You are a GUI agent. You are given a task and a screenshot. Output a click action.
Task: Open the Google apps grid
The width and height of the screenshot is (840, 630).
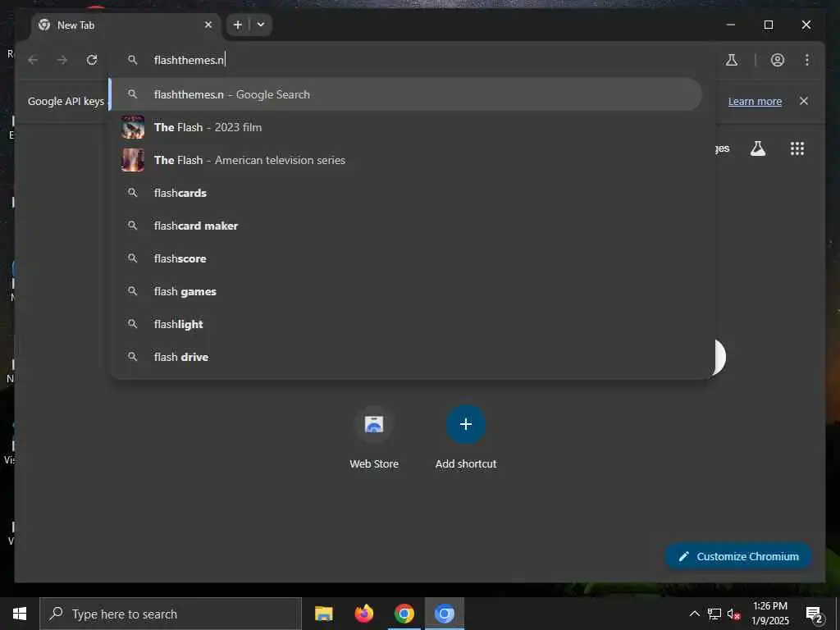pos(797,148)
